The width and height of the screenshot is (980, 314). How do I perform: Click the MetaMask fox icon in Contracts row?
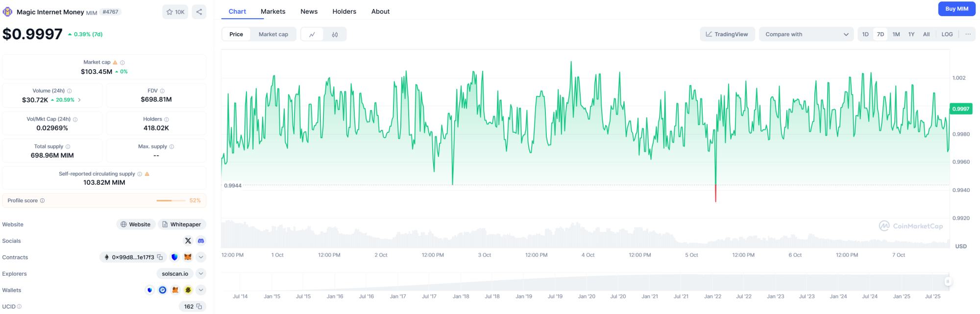188,257
